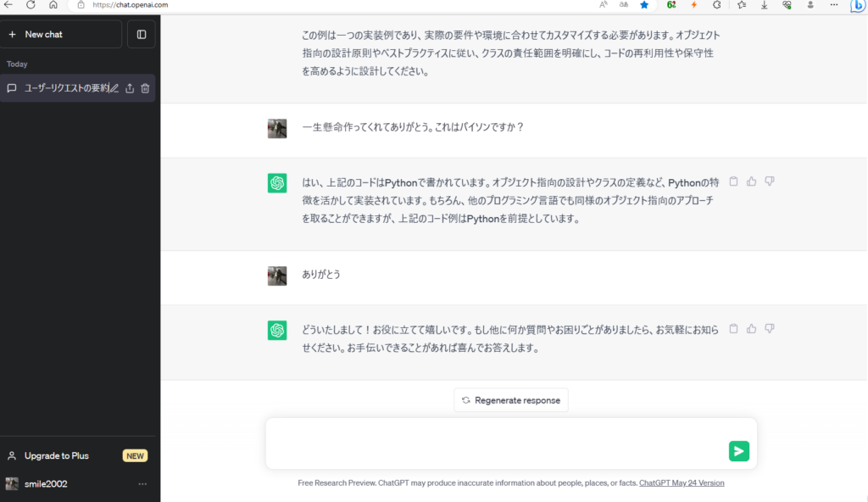
Task: Toggle the bookmark star for this page
Action: (x=643, y=5)
